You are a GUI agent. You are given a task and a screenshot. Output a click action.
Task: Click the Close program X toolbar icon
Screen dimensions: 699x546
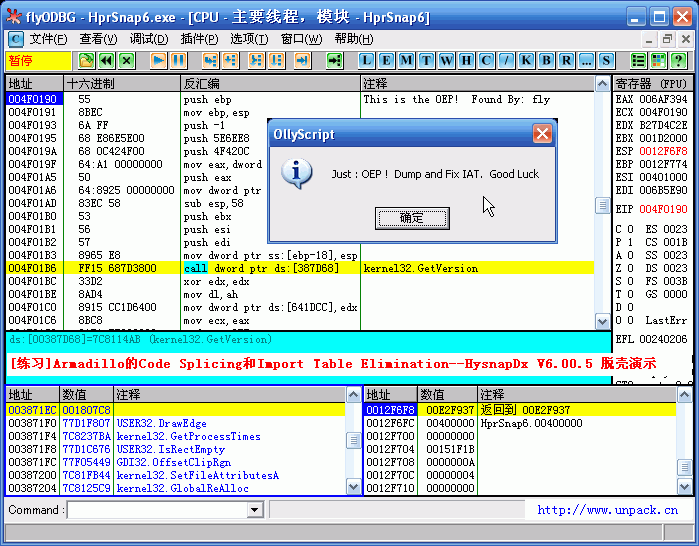tap(126, 61)
